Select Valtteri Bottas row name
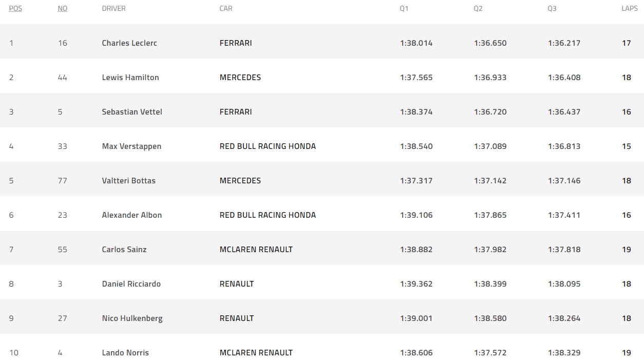Image resolution: width=644 pixels, height=360 pixels. 128,181
